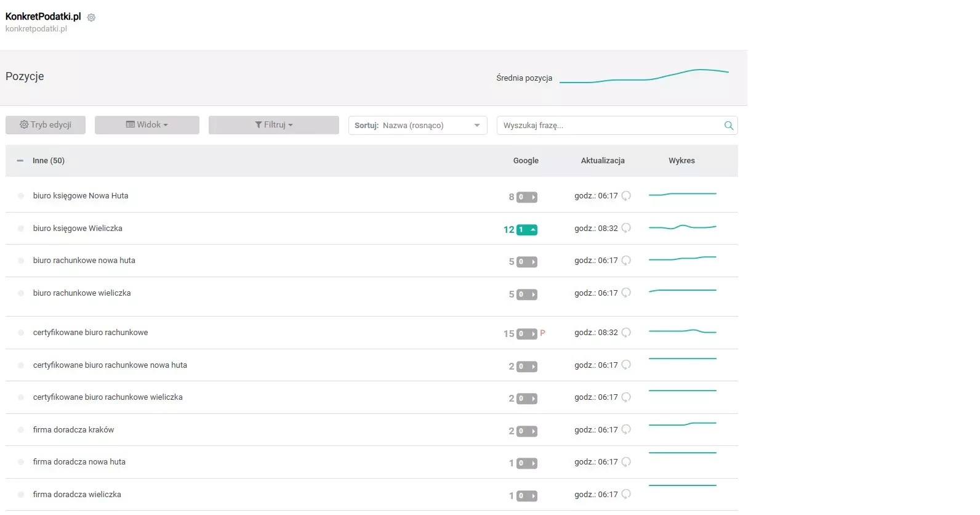Open settings gear next to KonkretPodatki.pl title

point(91,18)
